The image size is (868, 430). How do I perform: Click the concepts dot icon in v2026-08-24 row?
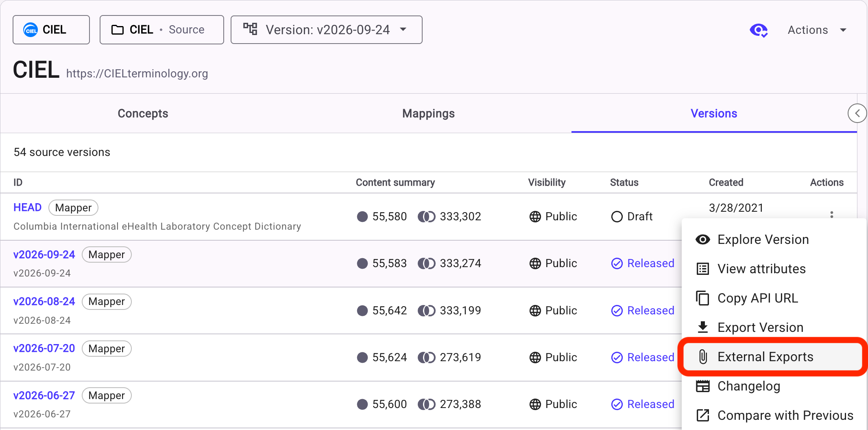pyautogui.click(x=362, y=311)
